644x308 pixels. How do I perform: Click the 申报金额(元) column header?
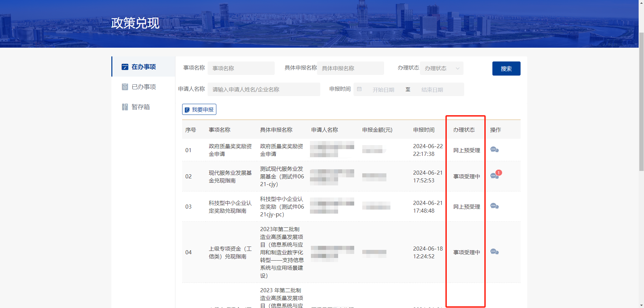click(x=377, y=130)
